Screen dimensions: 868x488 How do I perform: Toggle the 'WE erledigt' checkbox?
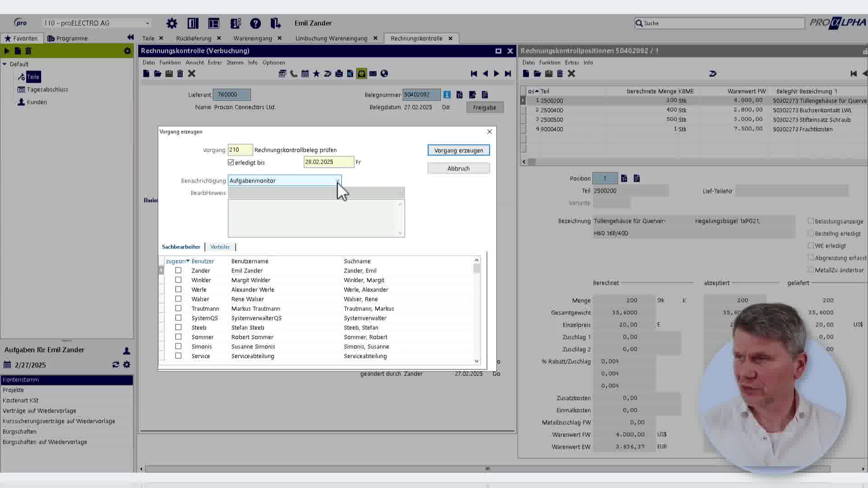811,246
